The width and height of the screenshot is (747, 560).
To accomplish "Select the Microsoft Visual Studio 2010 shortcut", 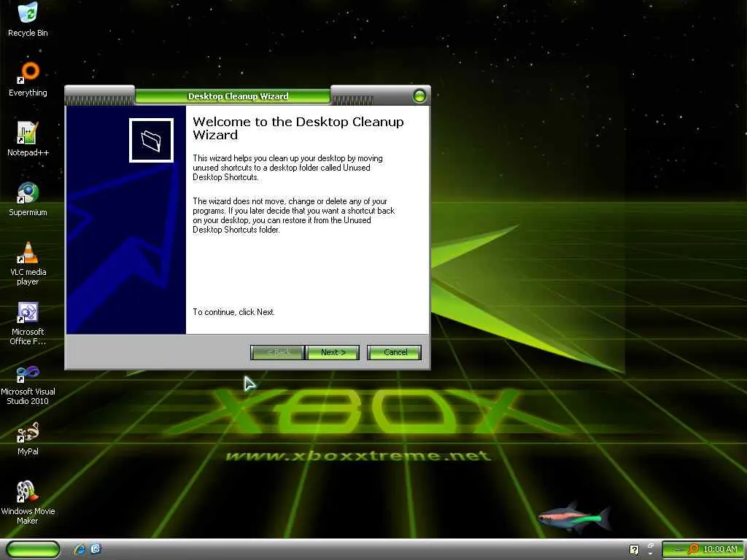I will point(28,384).
